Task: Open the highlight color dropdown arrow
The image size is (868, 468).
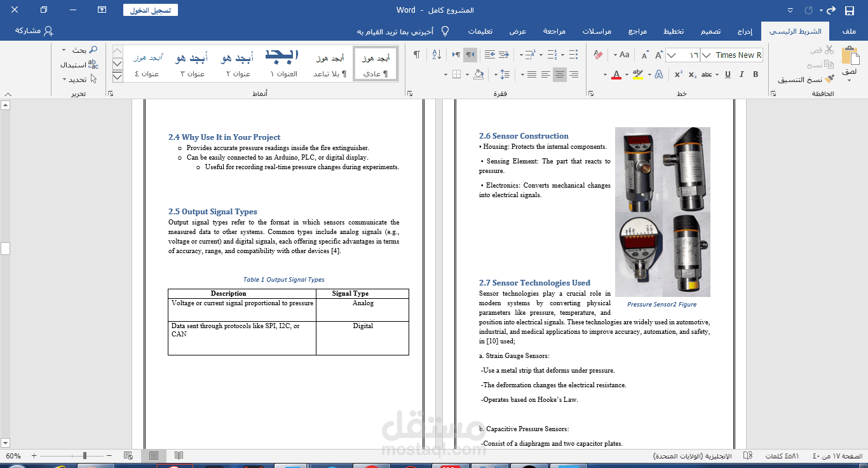Action: (x=628, y=75)
